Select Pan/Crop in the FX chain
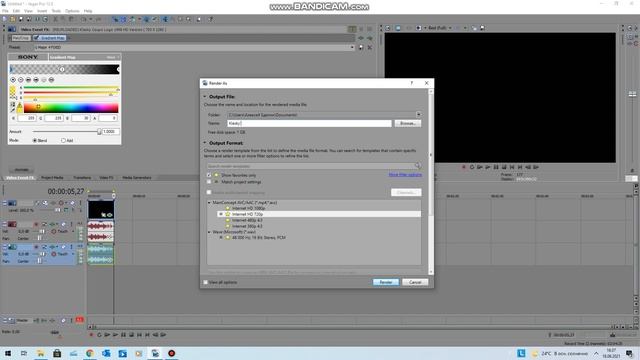This screenshot has width=640, height=360. [x=20, y=38]
